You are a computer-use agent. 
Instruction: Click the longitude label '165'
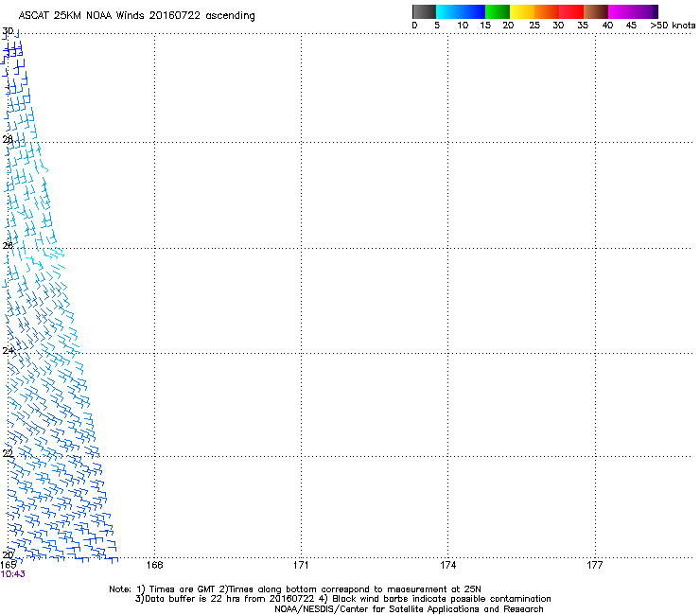(9, 565)
